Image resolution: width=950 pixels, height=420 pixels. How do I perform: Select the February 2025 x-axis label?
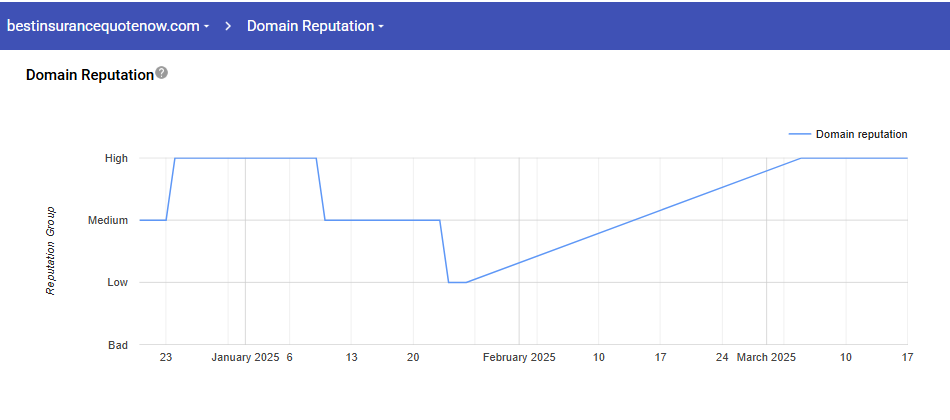pos(519,357)
